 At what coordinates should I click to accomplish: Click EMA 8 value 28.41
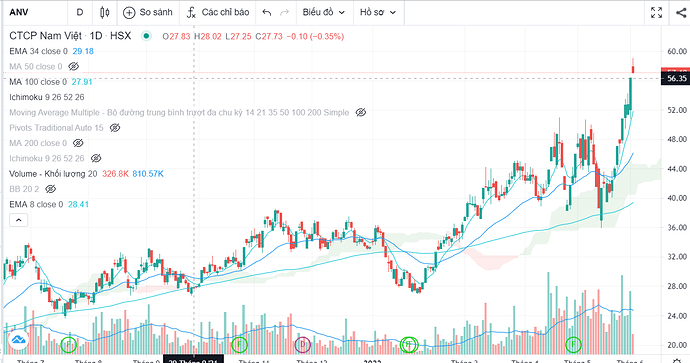coord(78,205)
